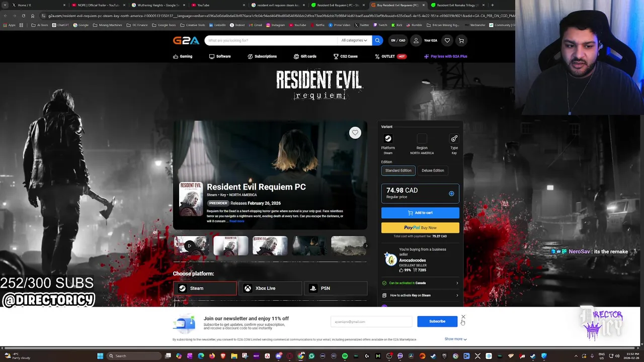Open the Avocadocodes seller avatar

coord(390,259)
